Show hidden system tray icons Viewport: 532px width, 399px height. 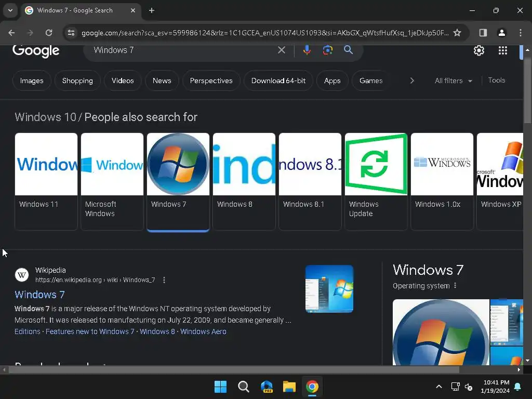(438, 387)
